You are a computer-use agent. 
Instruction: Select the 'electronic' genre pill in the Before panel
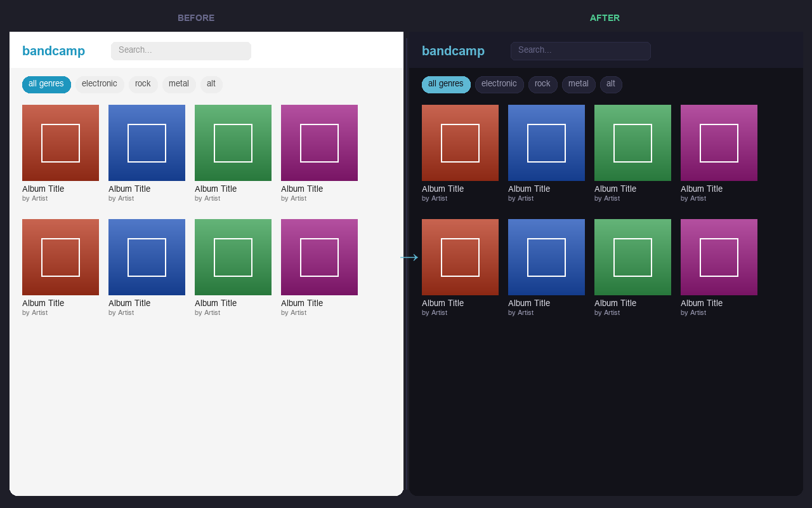(100, 84)
